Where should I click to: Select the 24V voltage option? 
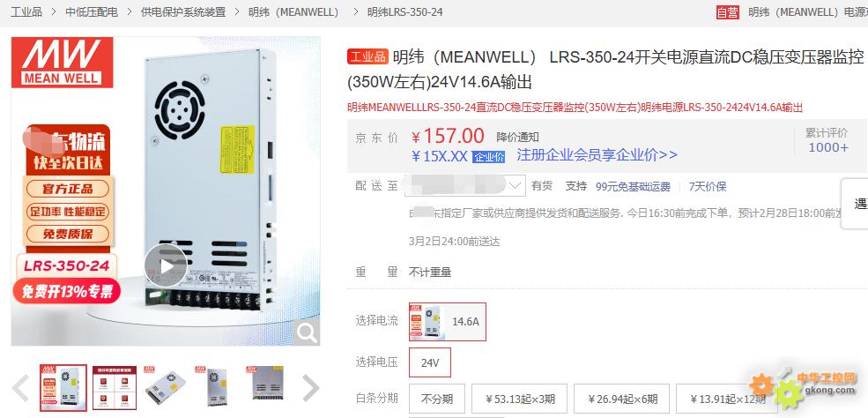(430, 362)
